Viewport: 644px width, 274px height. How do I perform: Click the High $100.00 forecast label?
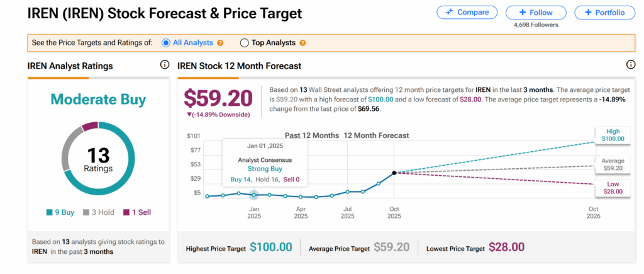pyautogui.click(x=613, y=135)
